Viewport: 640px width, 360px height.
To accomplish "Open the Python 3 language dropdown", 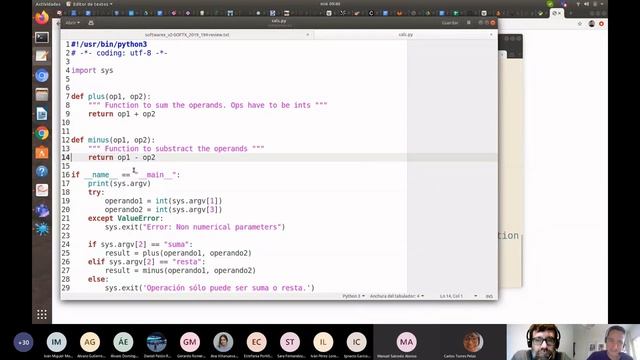I will (353, 296).
